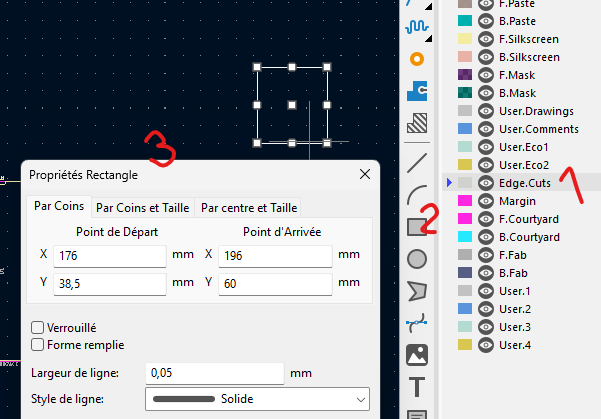601x419 pixels.
Task: Switch to Par centre et Taille tab
Action: point(249,208)
